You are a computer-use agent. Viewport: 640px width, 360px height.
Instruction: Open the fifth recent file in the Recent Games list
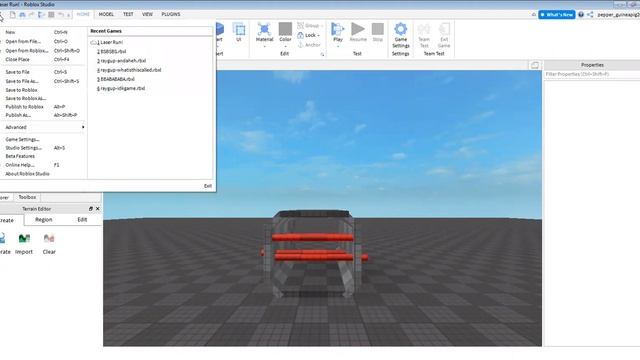tap(116, 79)
